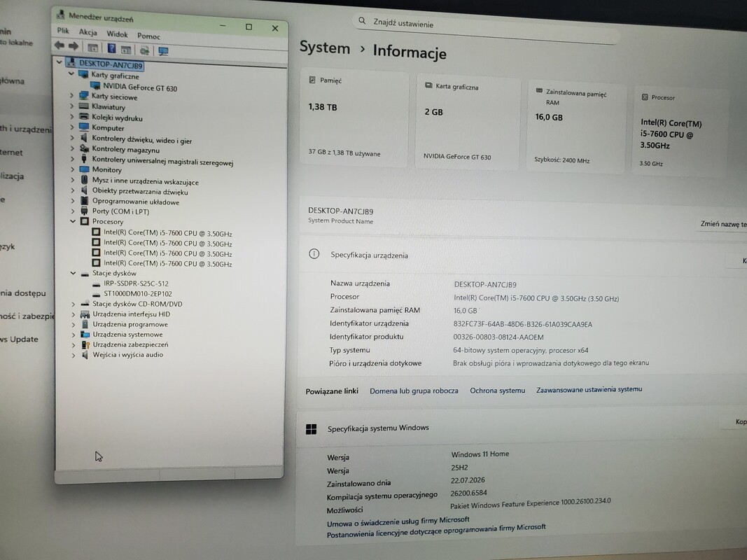747x560 pixels.
Task: Open the Karta graficzna card
Action: tap(468, 121)
